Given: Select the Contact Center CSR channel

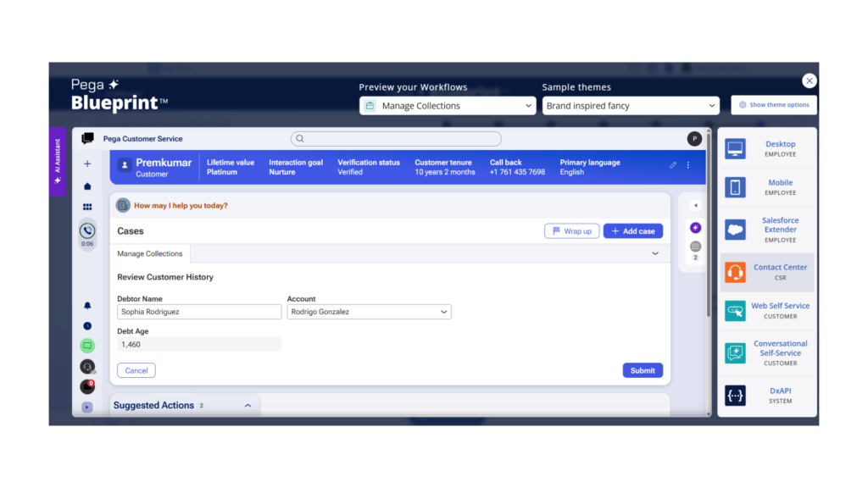Looking at the screenshot, I should [x=767, y=272].
